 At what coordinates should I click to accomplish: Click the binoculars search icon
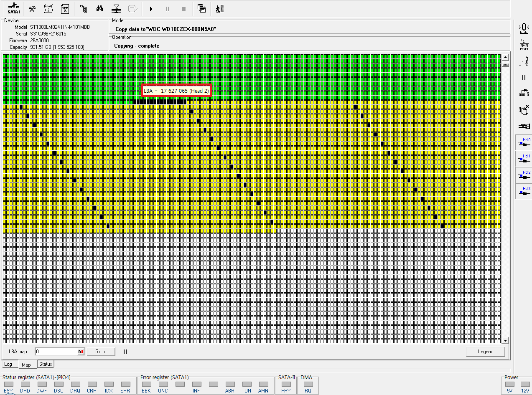100,8
